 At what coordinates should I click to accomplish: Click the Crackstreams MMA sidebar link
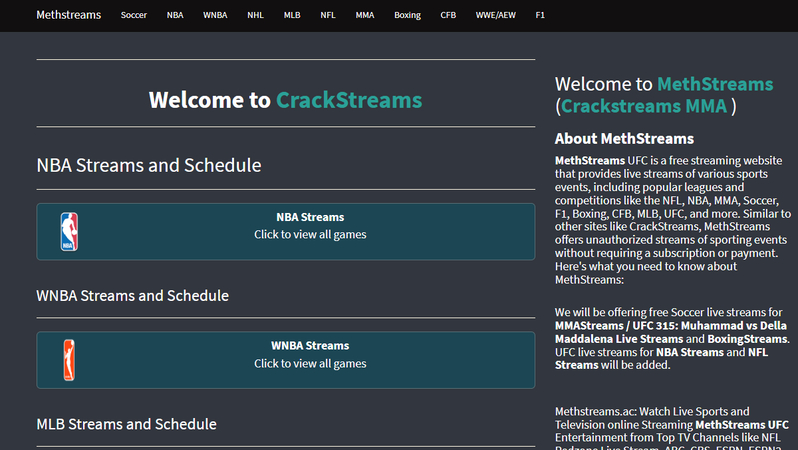pos(644,106)
